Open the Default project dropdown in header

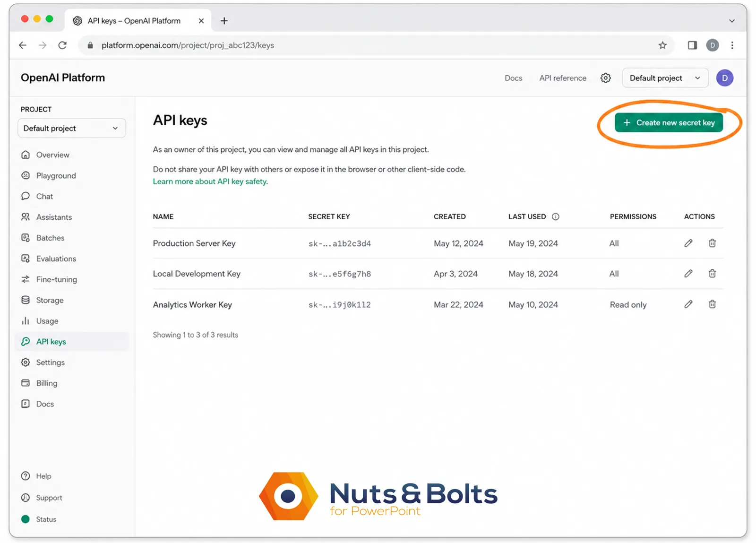(x=665, y=78)
